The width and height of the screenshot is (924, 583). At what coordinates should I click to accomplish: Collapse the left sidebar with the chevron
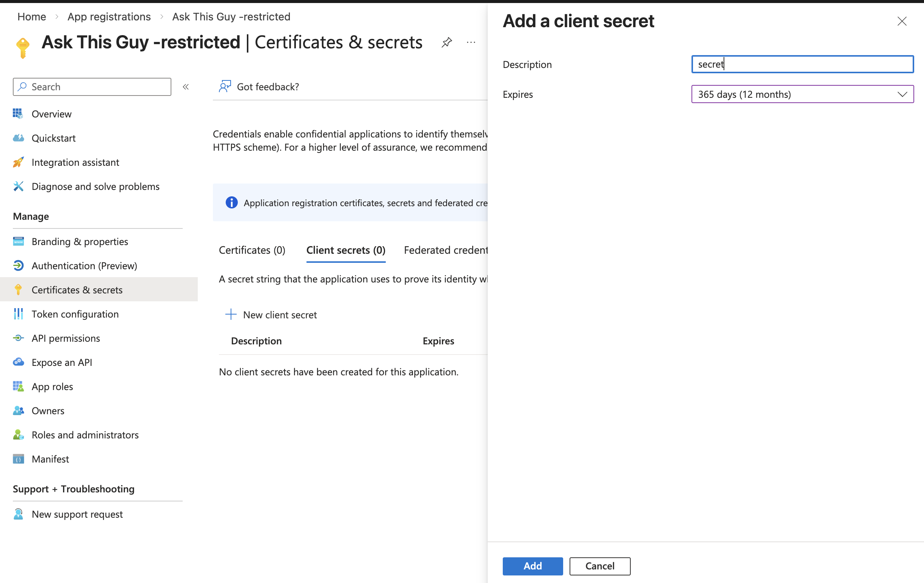pos(186,87)
